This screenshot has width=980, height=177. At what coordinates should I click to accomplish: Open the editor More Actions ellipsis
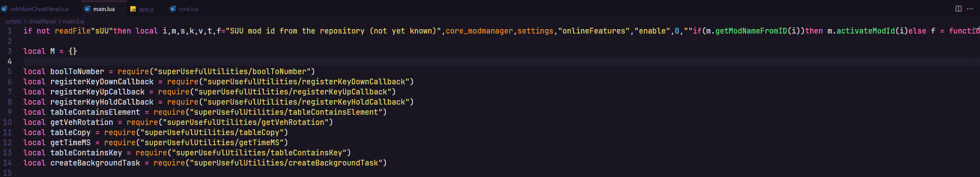[970, 9]
